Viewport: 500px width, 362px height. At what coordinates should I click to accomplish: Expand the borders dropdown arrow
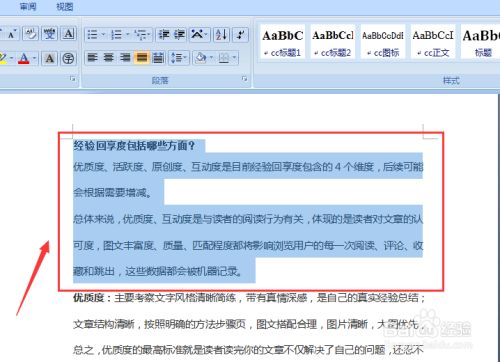click(x=235, y=58)
